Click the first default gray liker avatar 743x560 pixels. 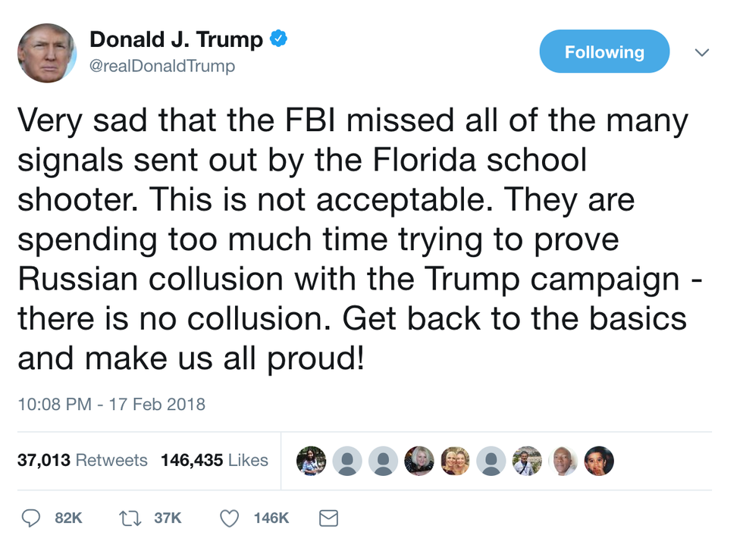(x=347, y=460)
